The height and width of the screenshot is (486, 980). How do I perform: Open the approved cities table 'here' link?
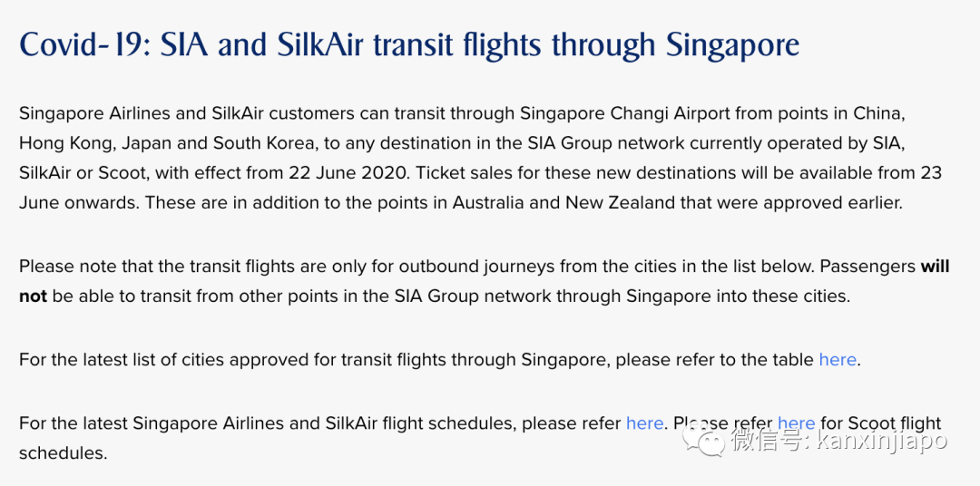click(837, 360)
